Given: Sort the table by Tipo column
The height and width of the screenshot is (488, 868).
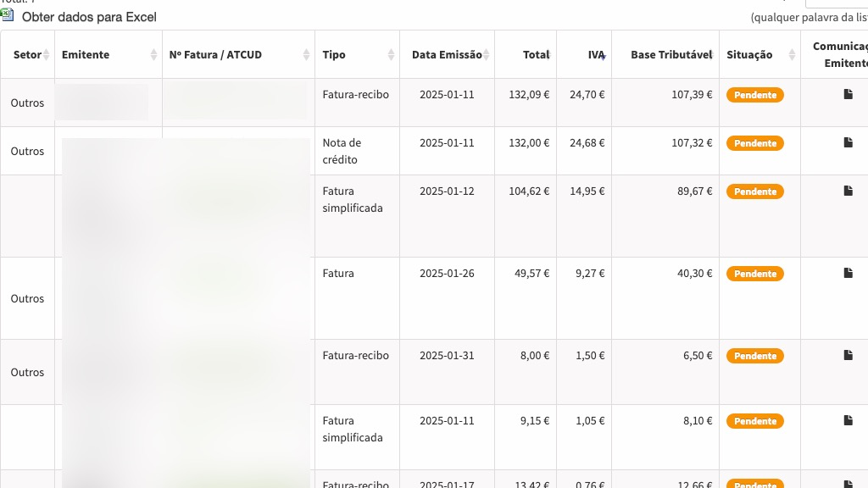Looking at the screenshot, I should 334,55.
